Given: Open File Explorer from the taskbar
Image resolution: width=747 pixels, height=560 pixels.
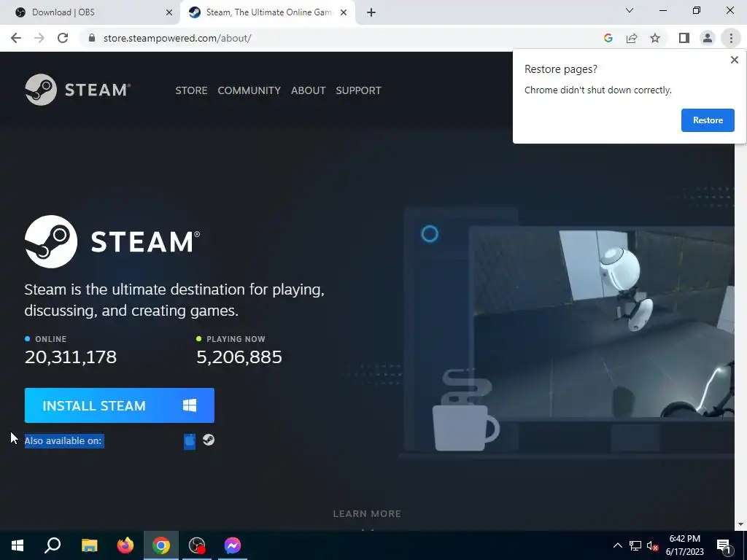Looking at the screenshot, I should point(89,545).
